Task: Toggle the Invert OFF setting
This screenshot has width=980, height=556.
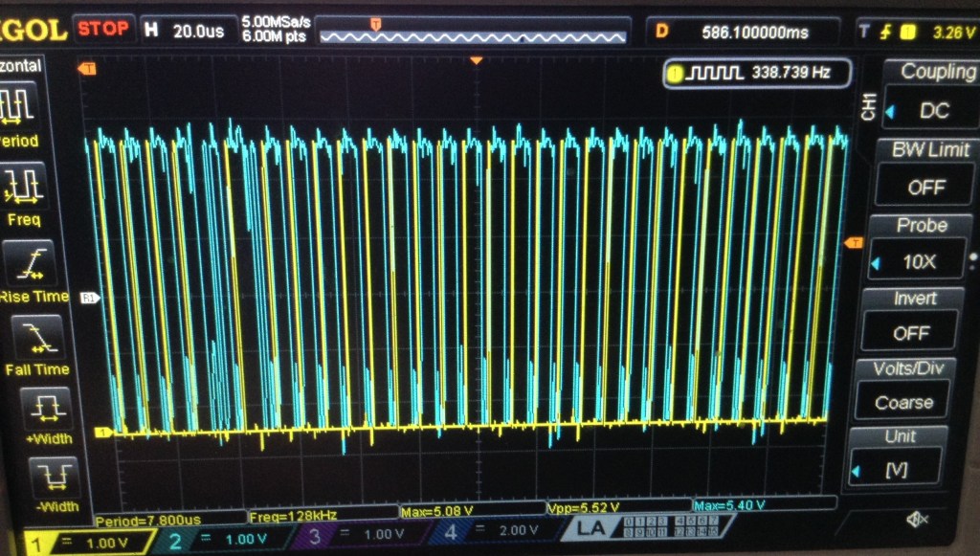Action: pyautogui.click(x=910, y=332)
